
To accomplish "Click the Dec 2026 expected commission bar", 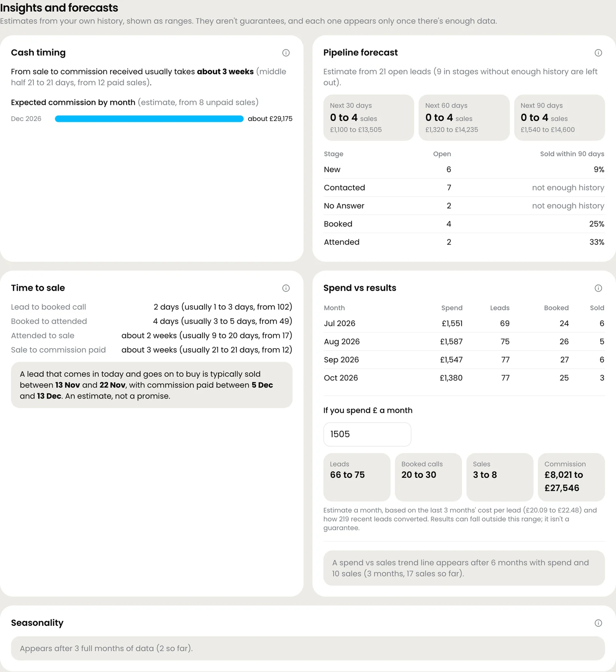I will [149, 119].
